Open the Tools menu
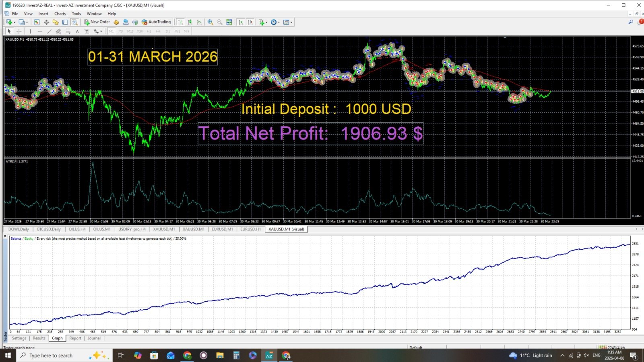Screen dimensions: 644x362 76,14
